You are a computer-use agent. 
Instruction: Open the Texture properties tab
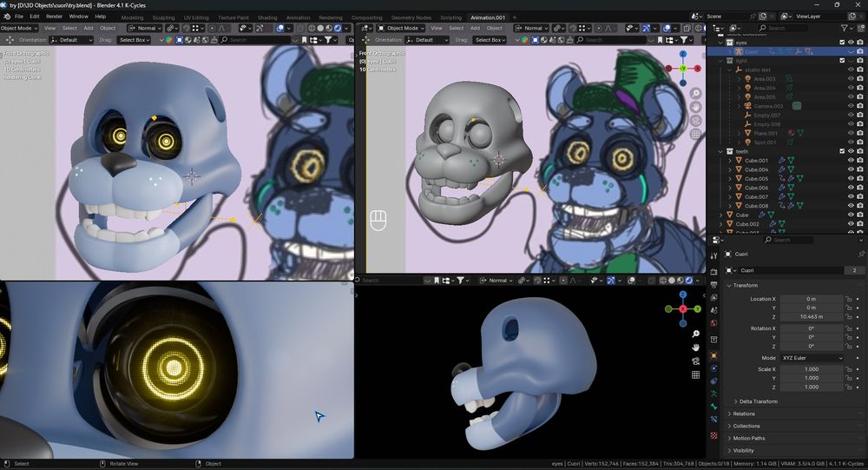tap(714, 435)
